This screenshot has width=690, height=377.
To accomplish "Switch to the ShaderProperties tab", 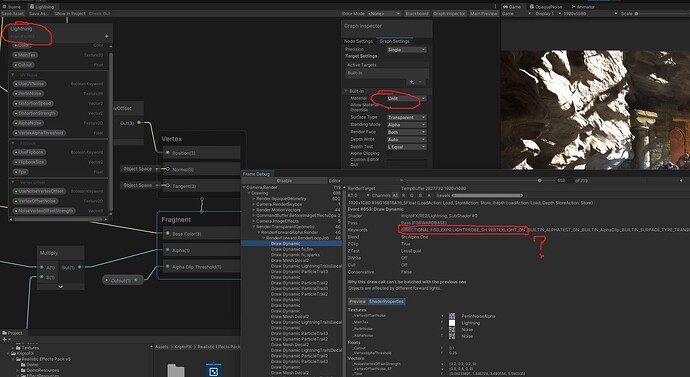I will tap(386, 301).
